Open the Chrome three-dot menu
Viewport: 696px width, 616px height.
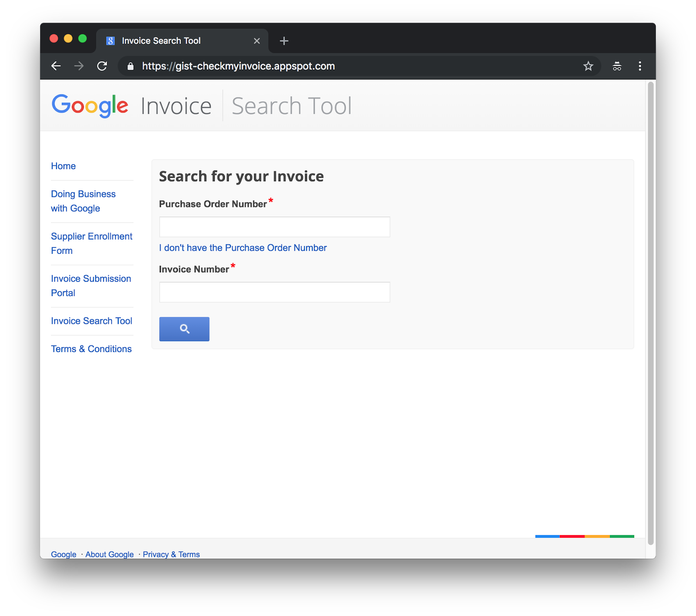639,66
